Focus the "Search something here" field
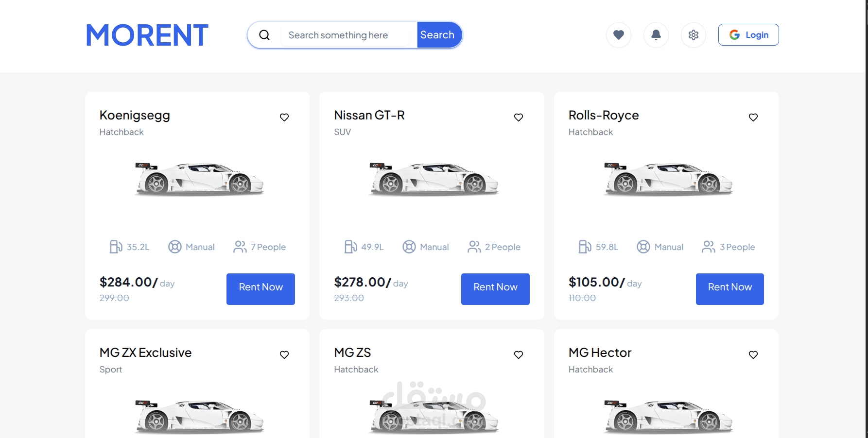Screen dimensions: 868x438 tap(345, 35)
